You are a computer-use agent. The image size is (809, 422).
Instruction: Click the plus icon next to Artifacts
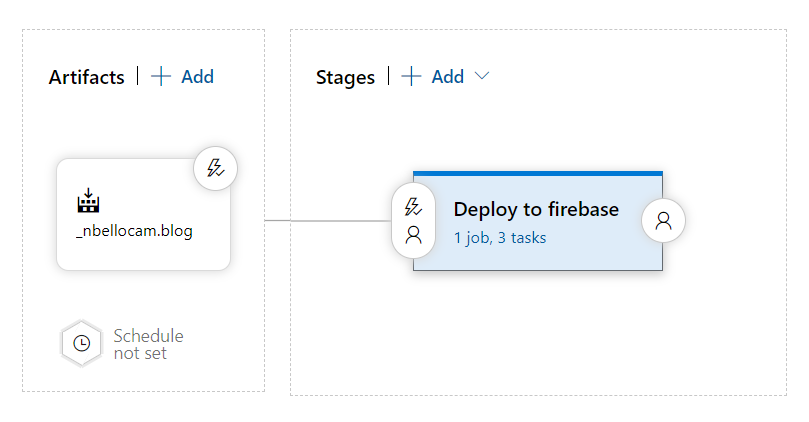(x=160, y=76)
